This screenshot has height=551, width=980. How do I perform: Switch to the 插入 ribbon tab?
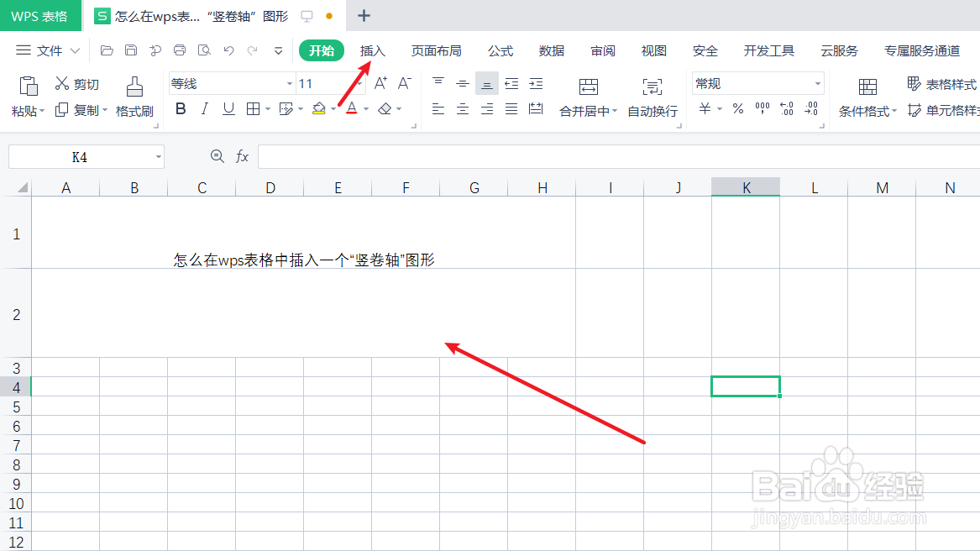click(x=372, y=50)
